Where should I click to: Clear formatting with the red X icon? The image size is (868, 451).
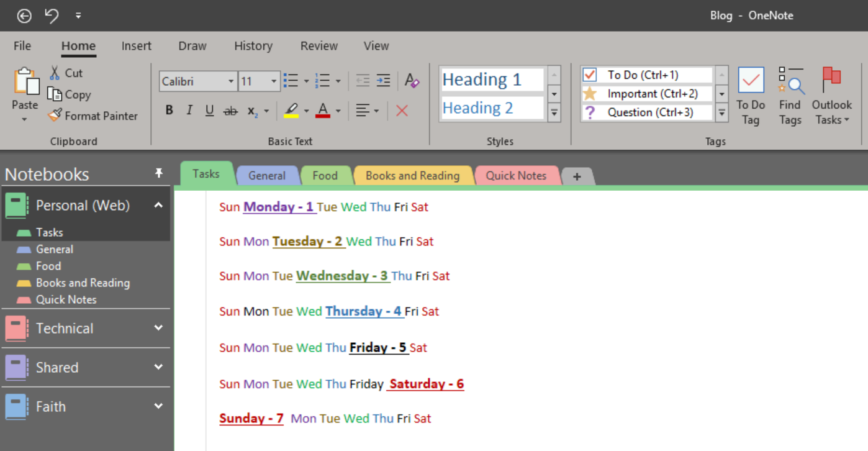click(402, 110)
